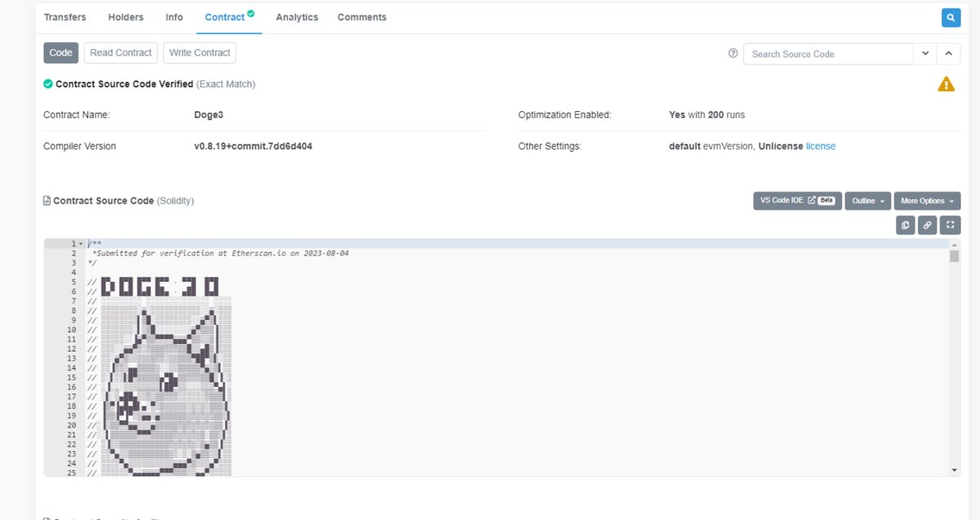Click the 'Other Settings:' label
This screenshot has width=980, height=520.
coord(550,146)
